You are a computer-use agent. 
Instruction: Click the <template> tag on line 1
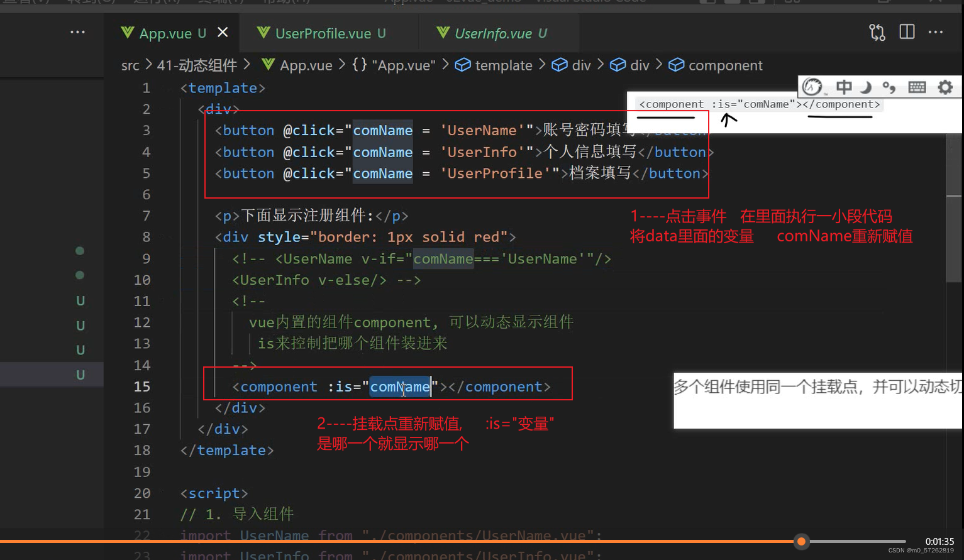coord(223,88)
